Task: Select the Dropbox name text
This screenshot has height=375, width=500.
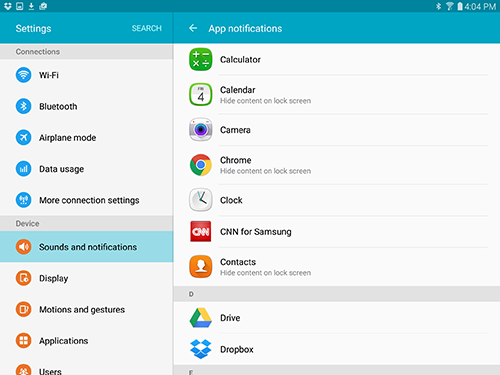Action: point(237,349)
